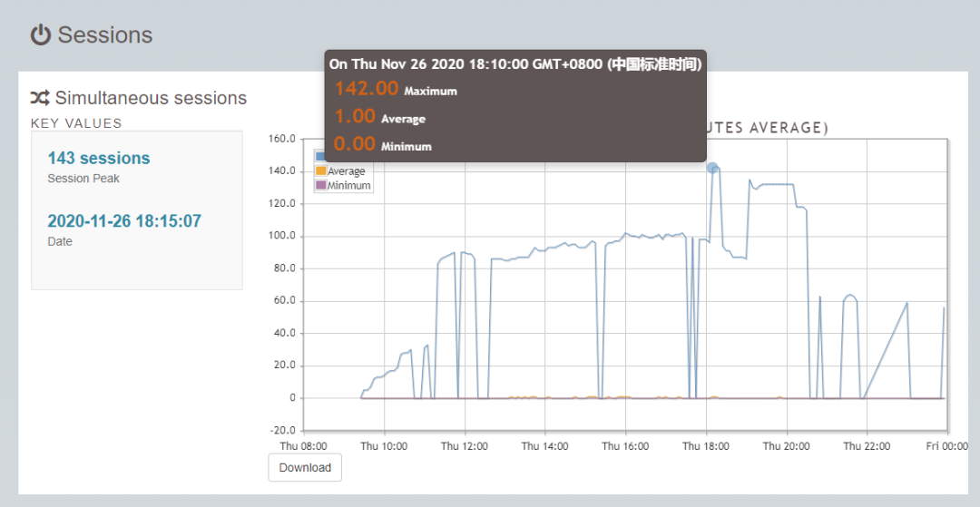Click the highlighted data point on the chart
The image size is (980, 507).
pyautogui.click(x=712, y=167)
